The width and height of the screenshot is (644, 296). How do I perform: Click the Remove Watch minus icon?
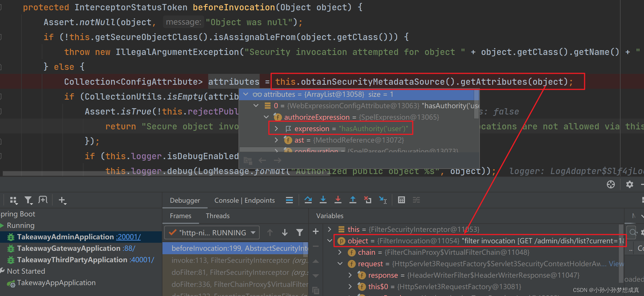[316, 246]
